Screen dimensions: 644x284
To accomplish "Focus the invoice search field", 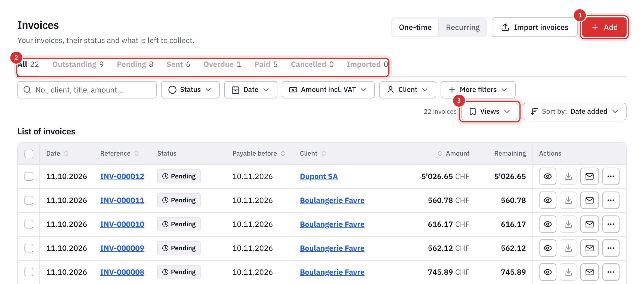I will (x=87, y=90).
